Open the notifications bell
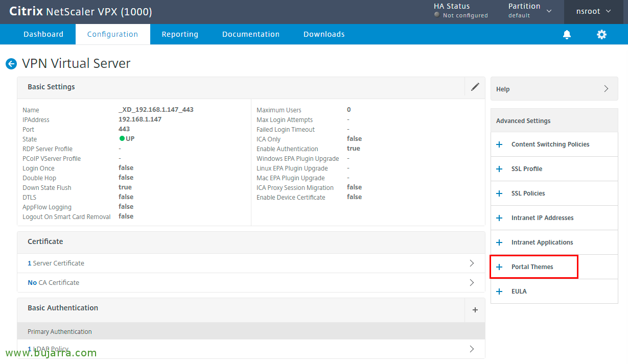The width and height of the screenshot is (628, 364). tap(567, 34)
